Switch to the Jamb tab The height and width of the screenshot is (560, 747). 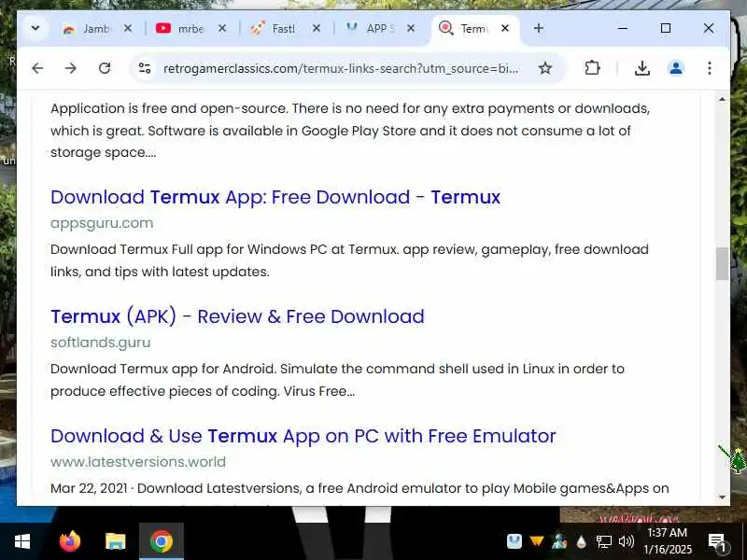(89, 29)
